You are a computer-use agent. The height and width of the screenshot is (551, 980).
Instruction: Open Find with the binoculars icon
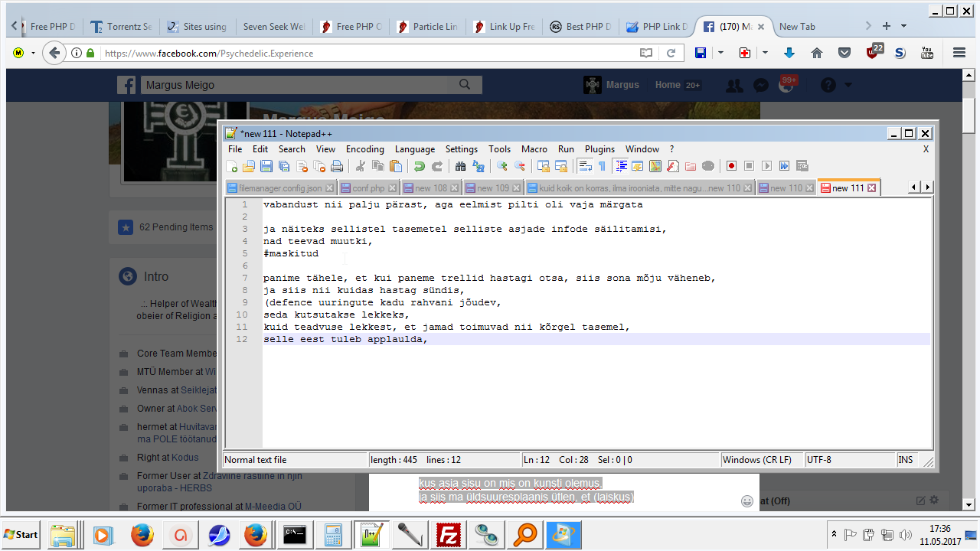(460, 166)
